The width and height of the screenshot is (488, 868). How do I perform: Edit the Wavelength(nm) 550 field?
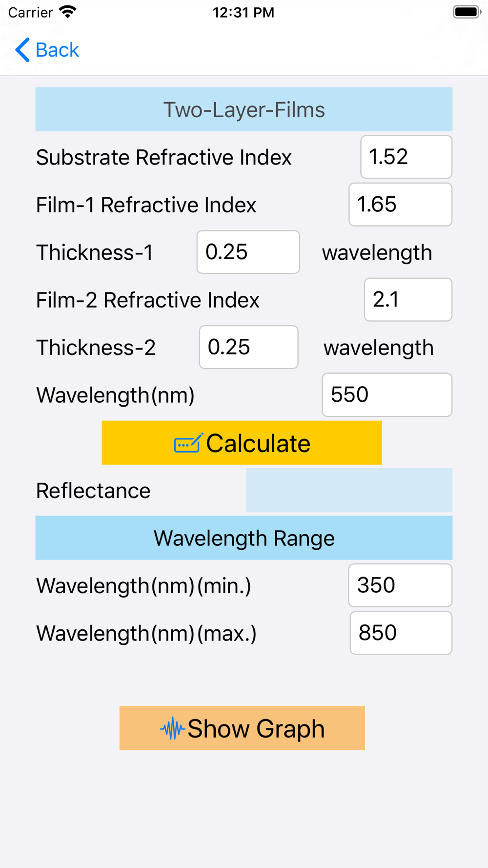[387, 394]
